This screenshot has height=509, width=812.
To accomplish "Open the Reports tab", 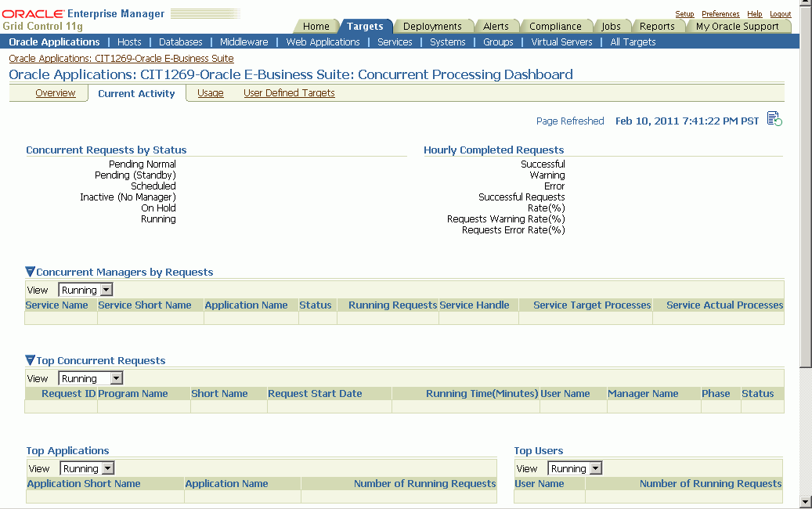I will pos(657,27).
